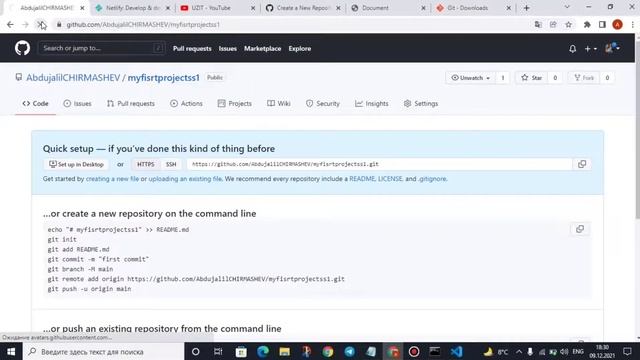Open Issues in top navigation
The width and height of the screenshot is (640, 360).
227,49
